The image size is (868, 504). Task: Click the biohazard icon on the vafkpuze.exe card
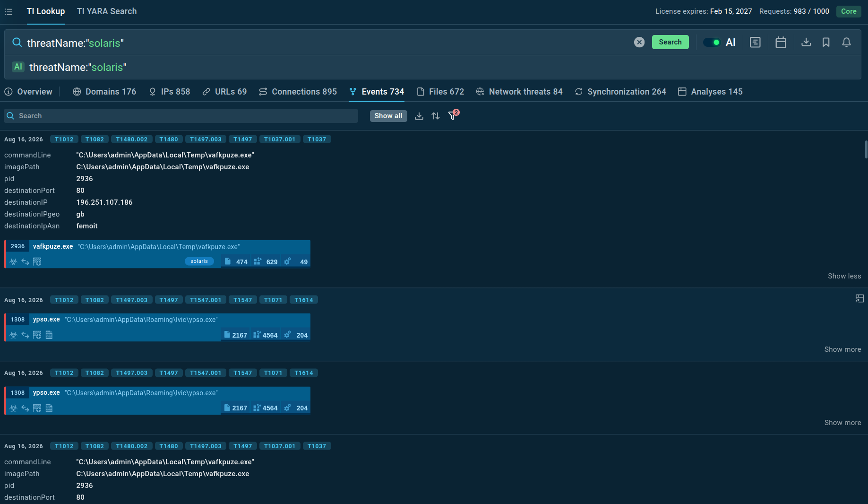(x=13, y=261)
